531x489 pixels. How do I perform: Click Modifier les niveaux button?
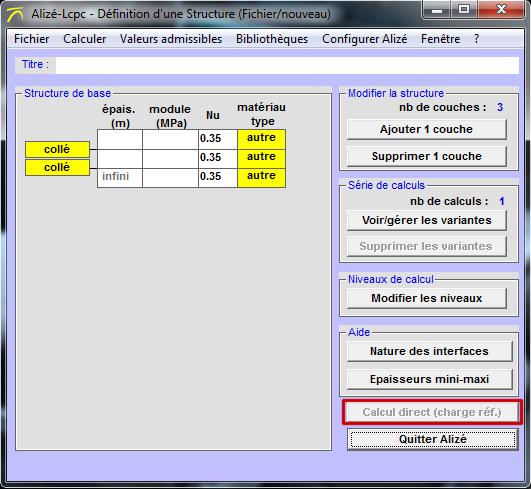[x=427, y=298]
